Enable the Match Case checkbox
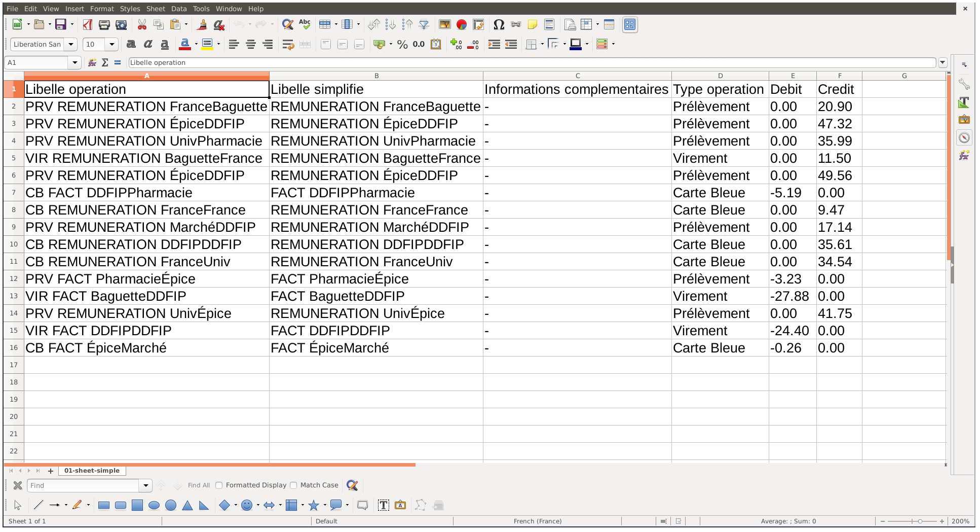Image resolution: width=980 pixels, height=532 pixels. click(x=294, y=485)
